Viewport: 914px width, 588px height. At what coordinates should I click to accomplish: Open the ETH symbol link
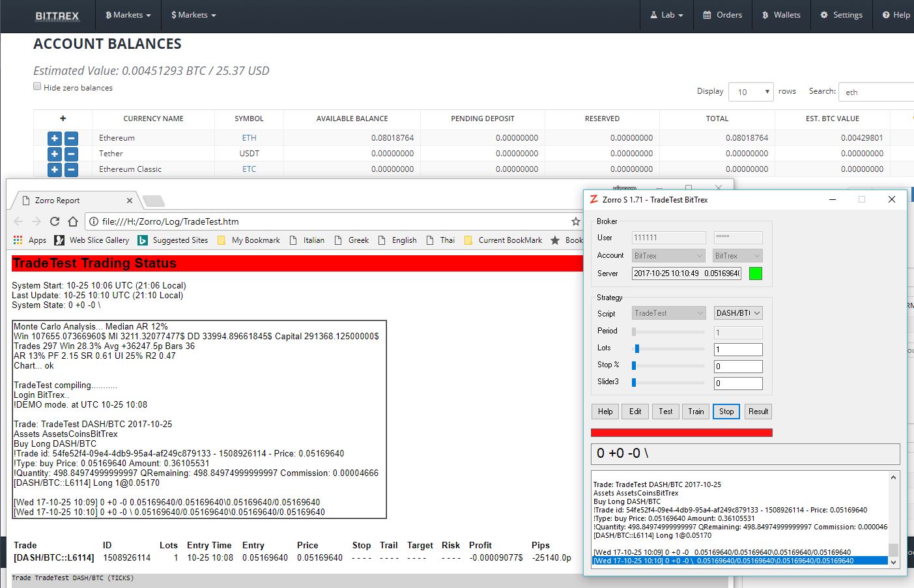(x=249, y=138)
